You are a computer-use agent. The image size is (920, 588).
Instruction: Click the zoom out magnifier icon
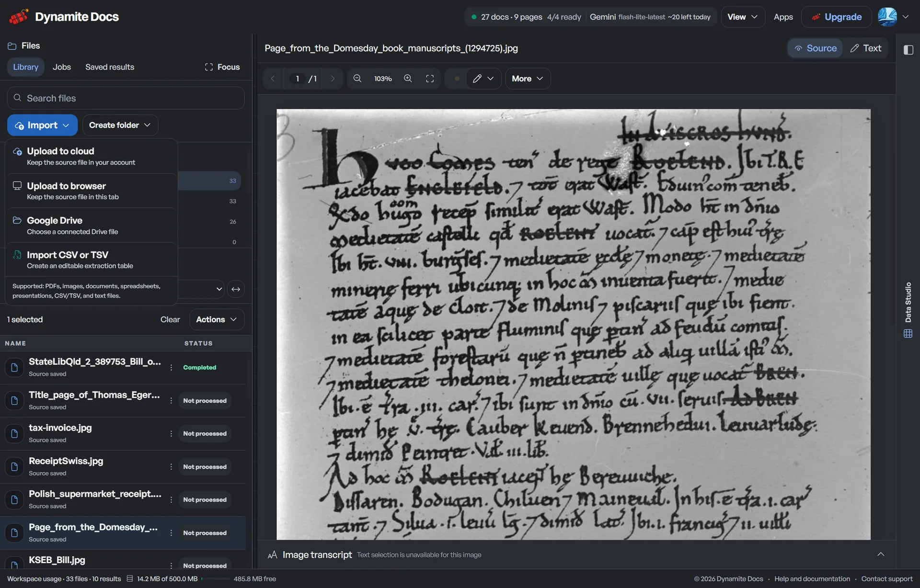click(357, 79)
